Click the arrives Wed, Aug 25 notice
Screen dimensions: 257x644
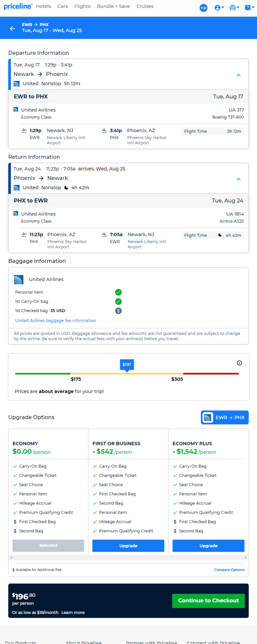[102, 169]
